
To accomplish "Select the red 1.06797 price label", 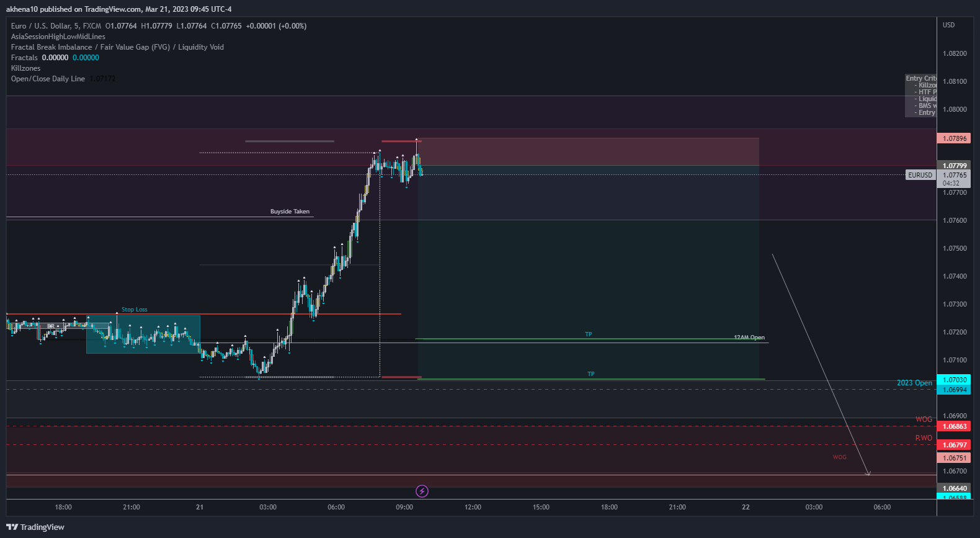I will point(954,445).
